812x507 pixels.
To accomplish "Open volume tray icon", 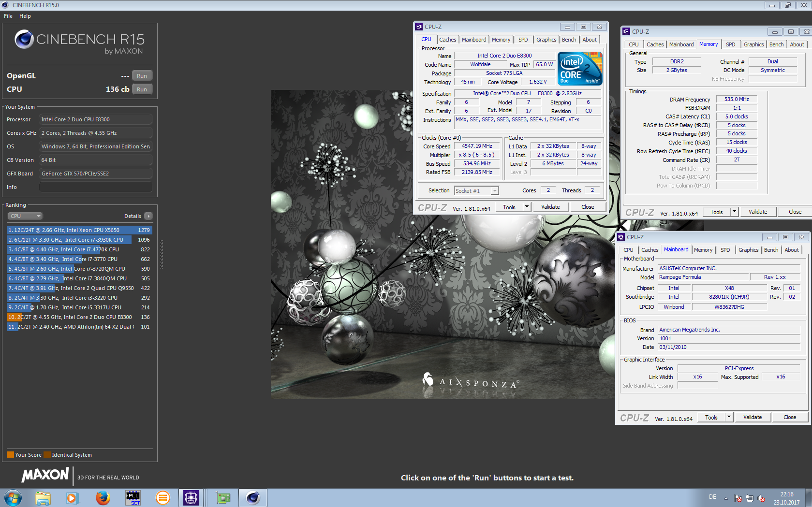I will pos(761,498).
